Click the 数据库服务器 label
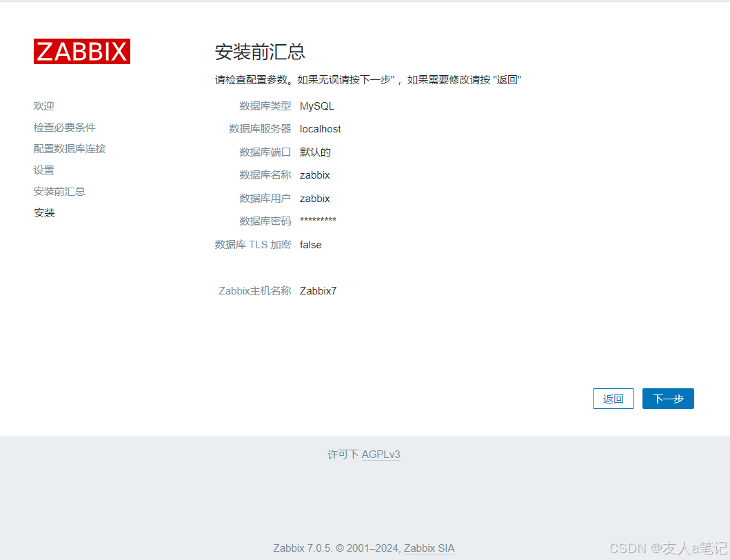Screen dimensions: 730x560 [261, 129]
